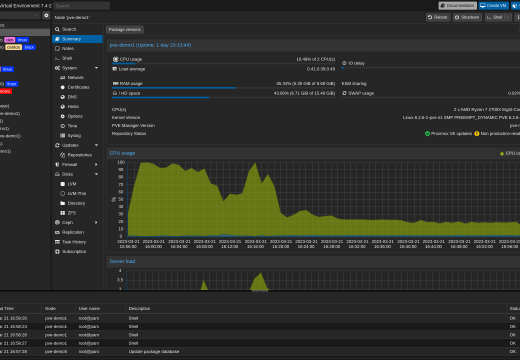This screenshot has height=360, width=520.
Task: Click the IO delay progress bar
Action: pos(431,68)
